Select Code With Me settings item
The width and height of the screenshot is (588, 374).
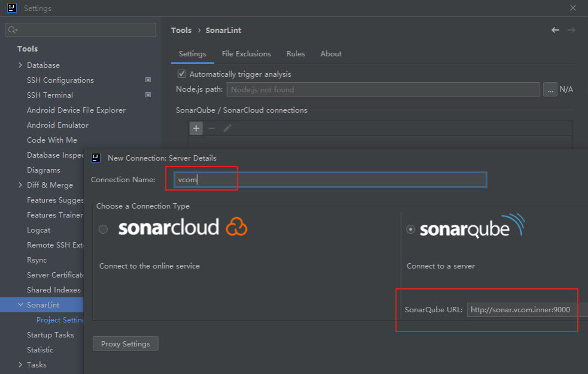[52, 140]
